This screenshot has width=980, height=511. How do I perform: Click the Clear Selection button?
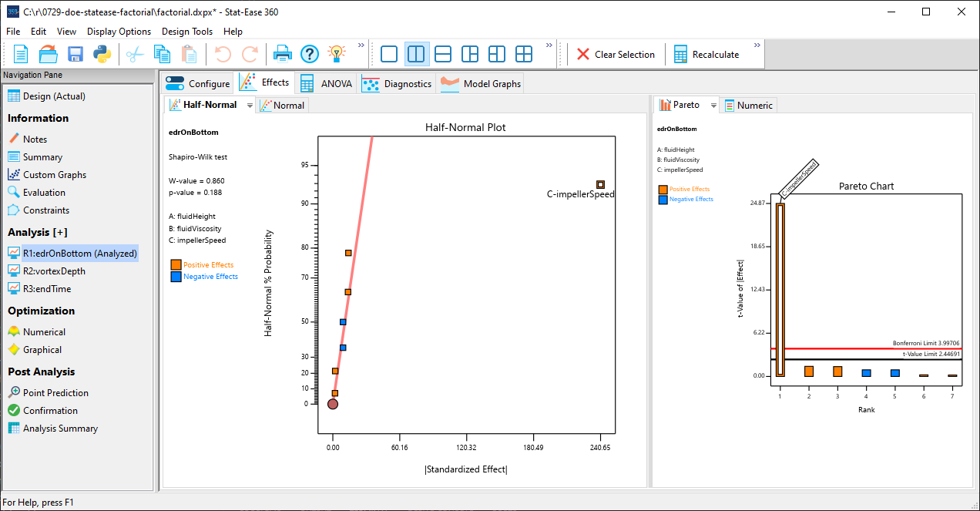pyautogui.click(x=616, y=54)
